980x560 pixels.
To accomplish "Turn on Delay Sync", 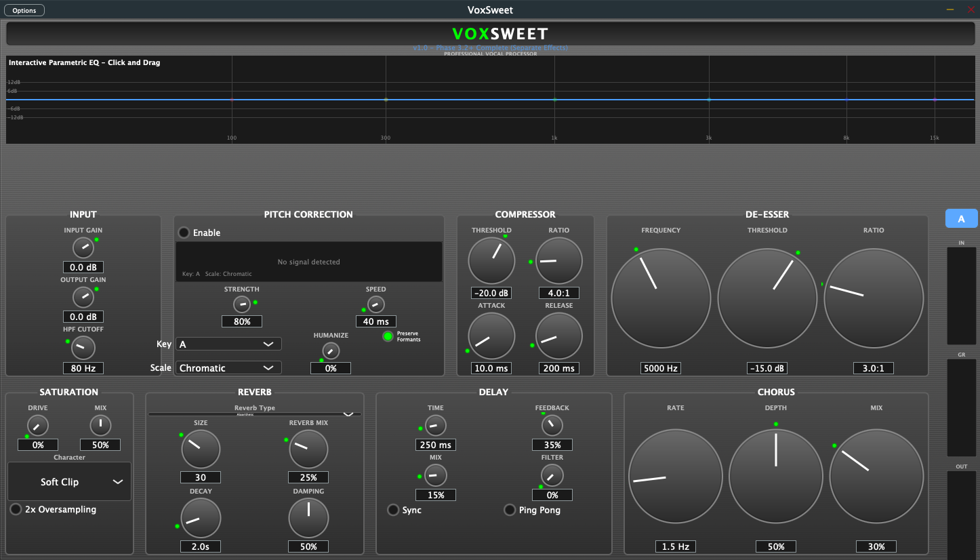I will pyautogui.click(x=393, y=510).
